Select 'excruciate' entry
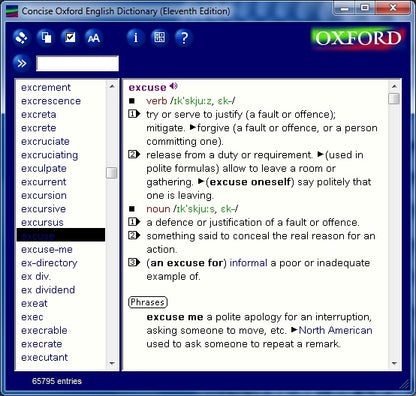Image resolution: width=416 pixels, height=396 pixels. pos(45,141)
